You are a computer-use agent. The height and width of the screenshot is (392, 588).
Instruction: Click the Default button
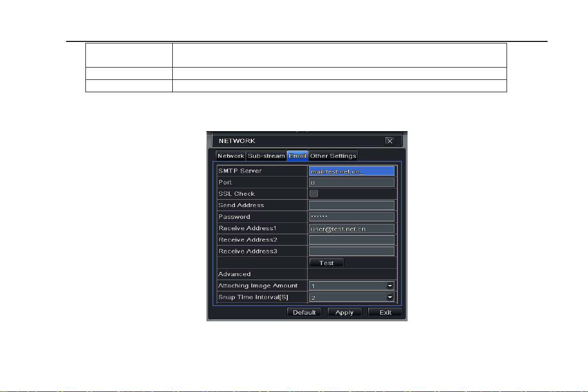click(305, 312)
